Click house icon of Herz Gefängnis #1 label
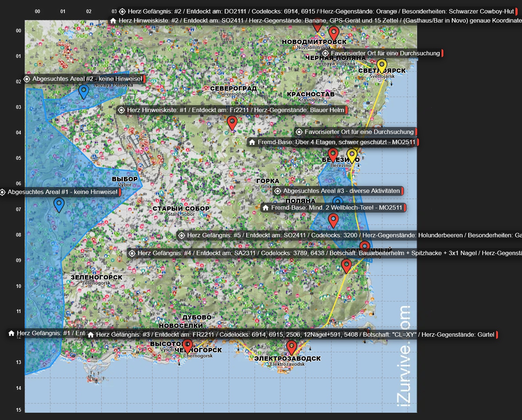The image size is (522, 420). click(x=11, y=333)
